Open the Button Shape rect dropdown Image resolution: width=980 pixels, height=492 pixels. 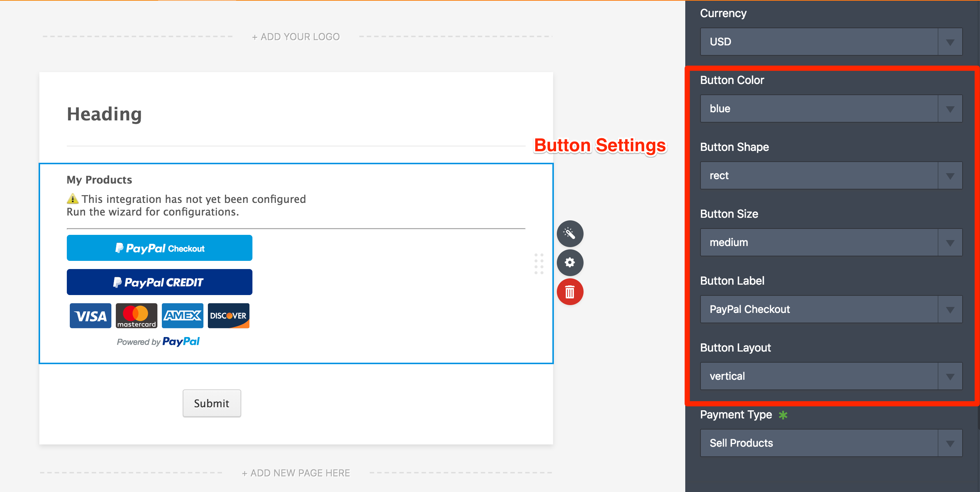point(831,175)
